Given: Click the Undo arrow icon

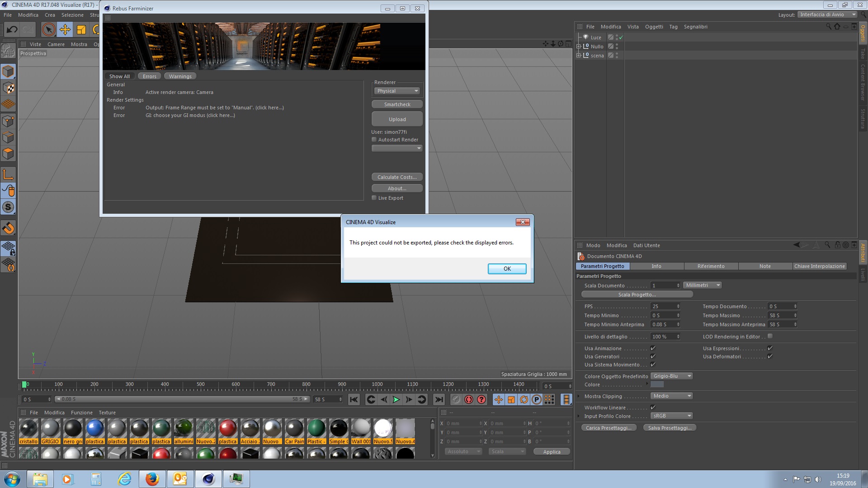Looking at the screenshot, I should 12,30.
